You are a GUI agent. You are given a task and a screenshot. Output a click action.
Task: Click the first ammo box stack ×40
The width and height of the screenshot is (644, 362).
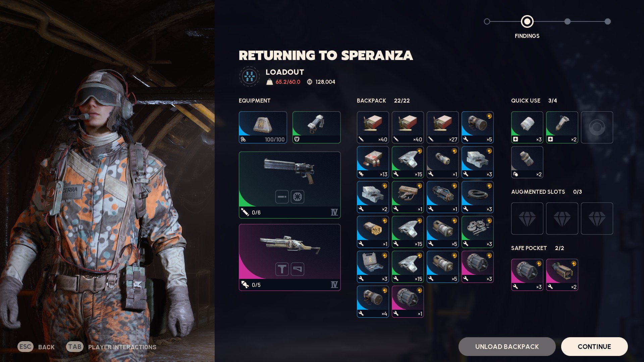373,127
